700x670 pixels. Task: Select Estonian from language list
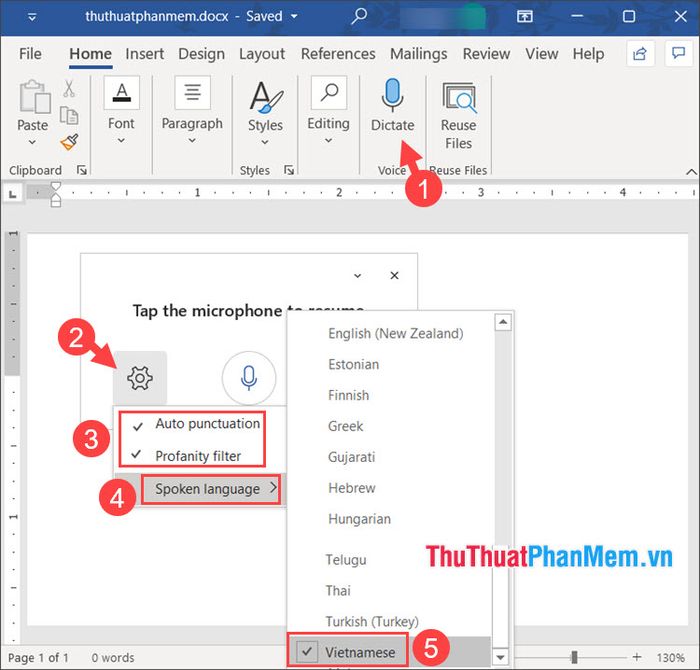(x=353, y=364)
